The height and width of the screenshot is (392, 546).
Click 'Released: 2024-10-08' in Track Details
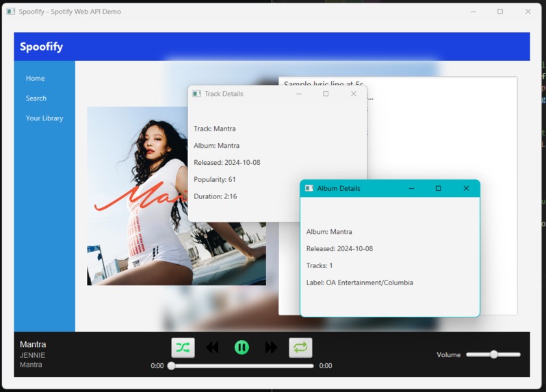coord(226,162)
